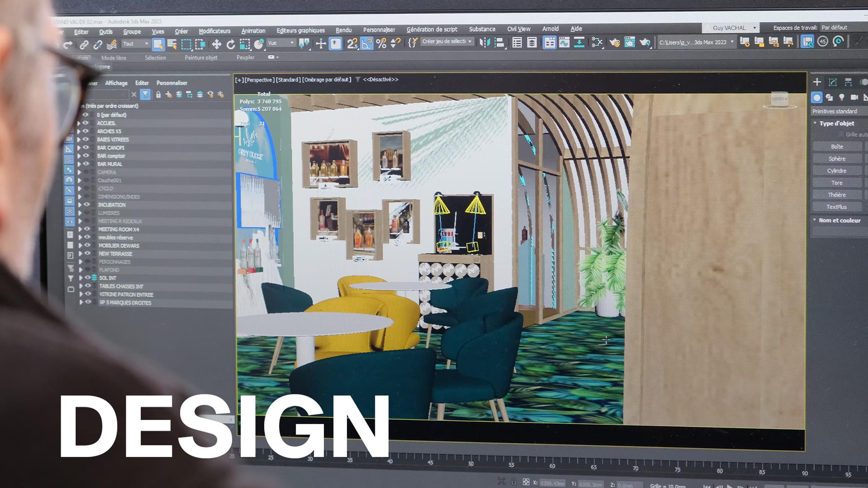Viewport: 868px width, 488px height.
Task: Click the Render Production teapot icon
Action: coord(644,42)
